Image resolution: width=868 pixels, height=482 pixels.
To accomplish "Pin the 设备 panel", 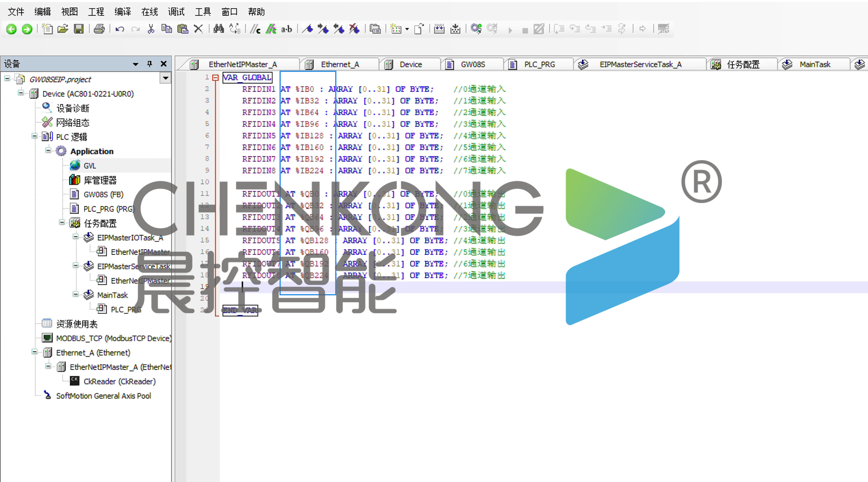I will point(149,64).
